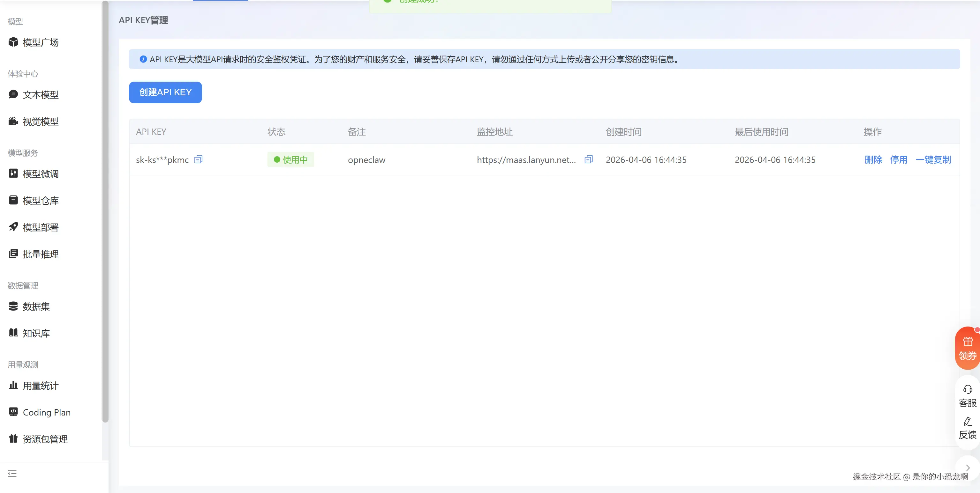Screen dimensions: 980x493
Task: Open 用量统计 usage statistics
Action: tap(40, 386)
